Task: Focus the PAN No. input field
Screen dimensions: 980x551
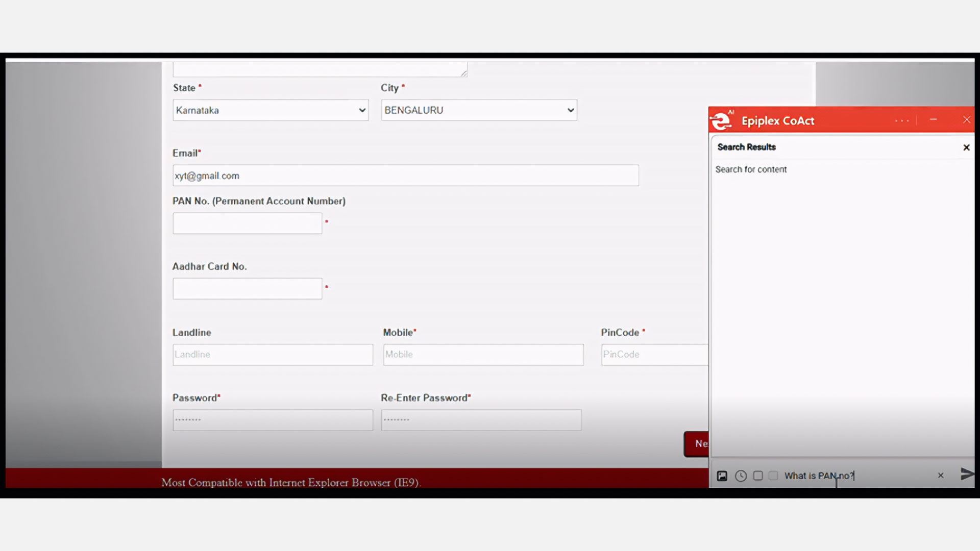Action: (x=247, y=223)
